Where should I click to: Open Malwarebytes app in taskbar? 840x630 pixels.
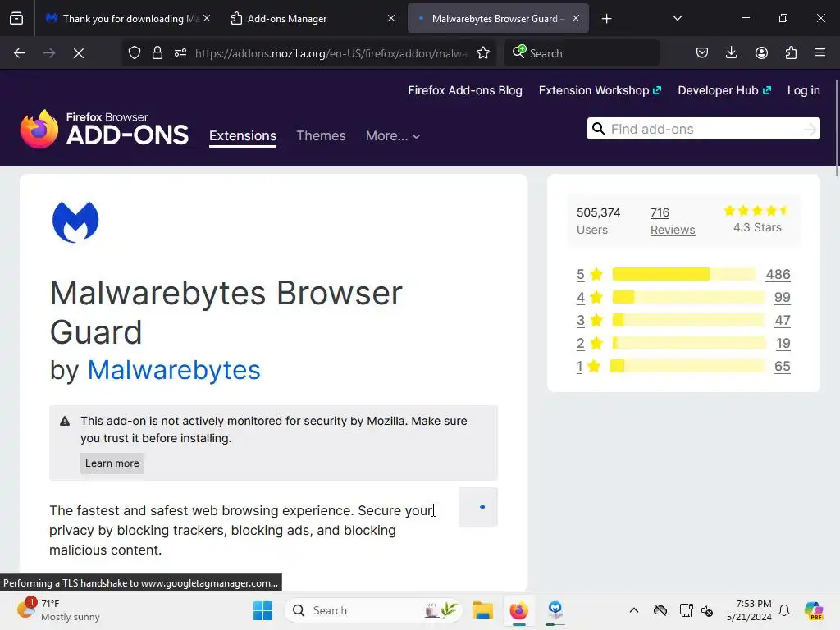click(x=555, y=610)
